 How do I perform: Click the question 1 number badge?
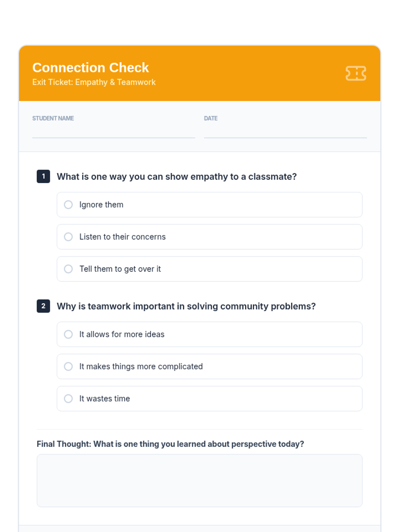point(43,176)
